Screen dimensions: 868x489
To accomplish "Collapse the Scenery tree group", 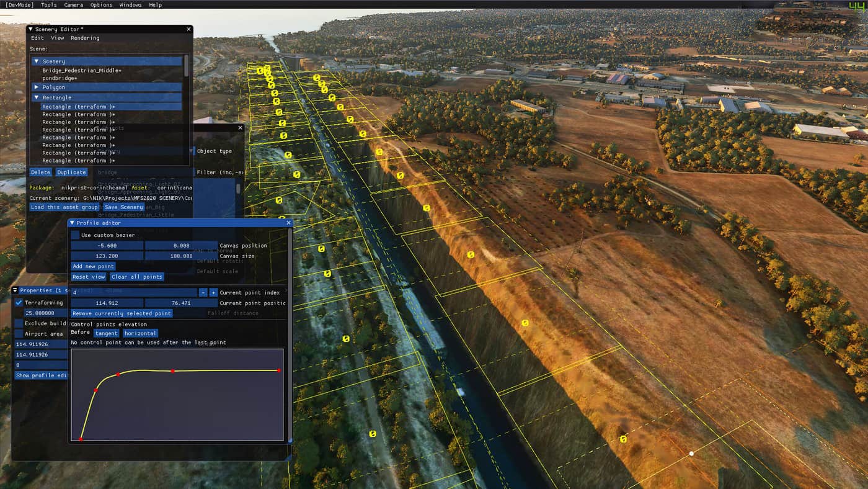I will point(37,61).
